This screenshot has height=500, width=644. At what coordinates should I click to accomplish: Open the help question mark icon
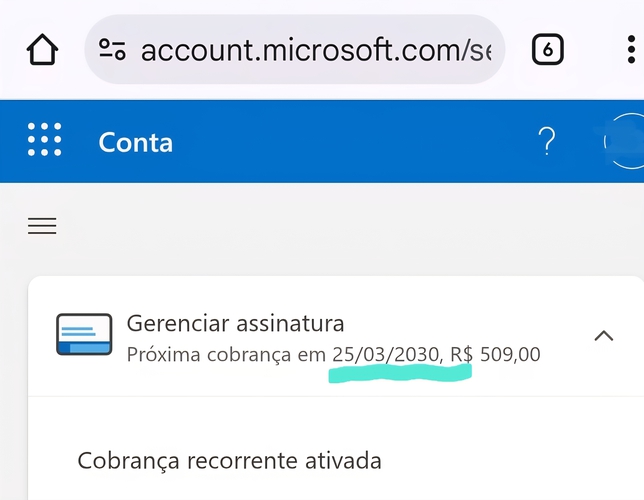point(546,142)
